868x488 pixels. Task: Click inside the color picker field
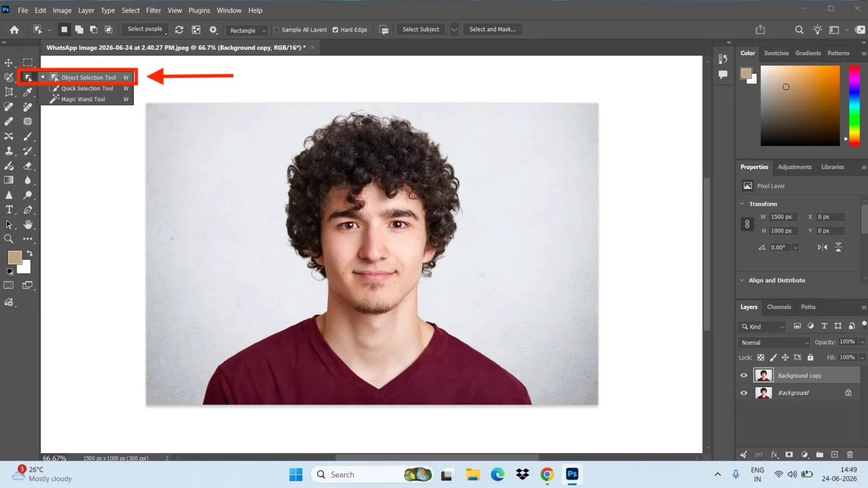pos(800,106)
